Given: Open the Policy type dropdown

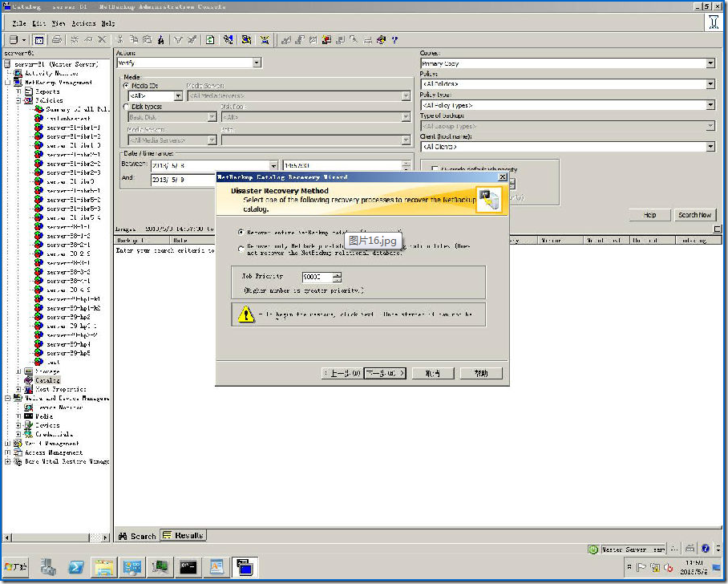Looking at the screenshot, I should (710, 105).
